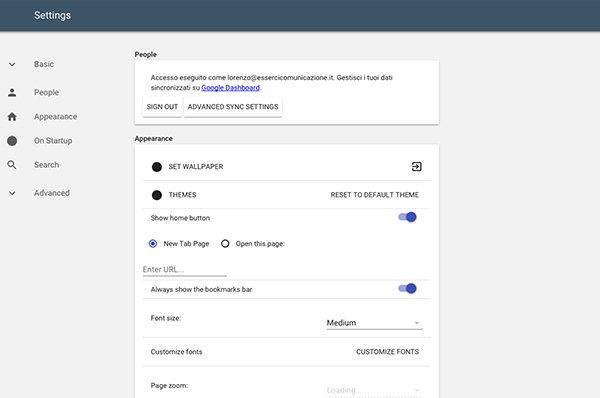600x398 pixels.
Task: Open wallpaper picker via exit arrow icon
Action: [x=417, y=166]
